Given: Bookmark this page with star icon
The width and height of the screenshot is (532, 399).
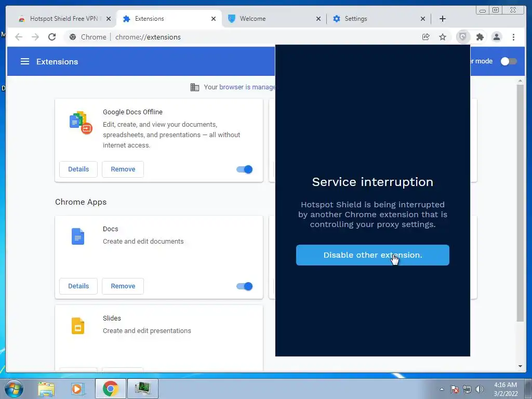Looking at the screenshot, I should click(x=443, y=37).
